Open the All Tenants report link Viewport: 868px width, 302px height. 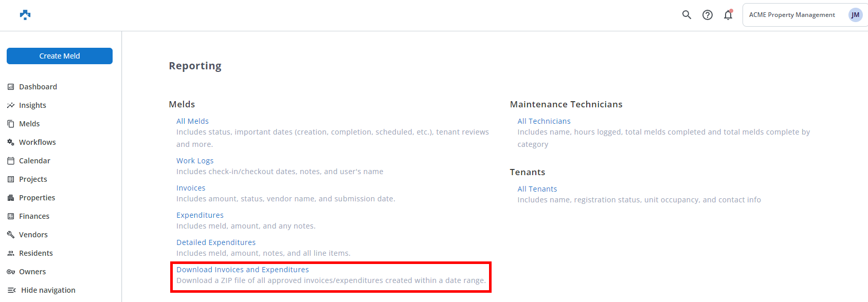(537, 189)
